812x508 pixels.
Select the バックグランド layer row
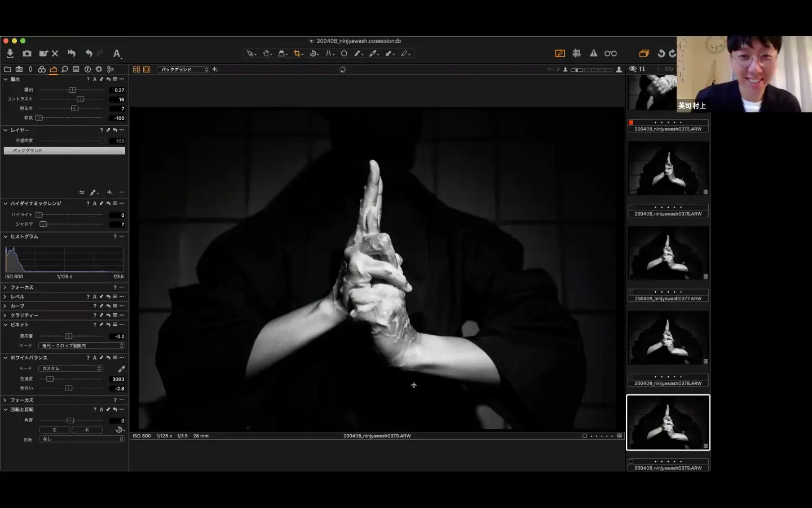[x=64, y=151]
